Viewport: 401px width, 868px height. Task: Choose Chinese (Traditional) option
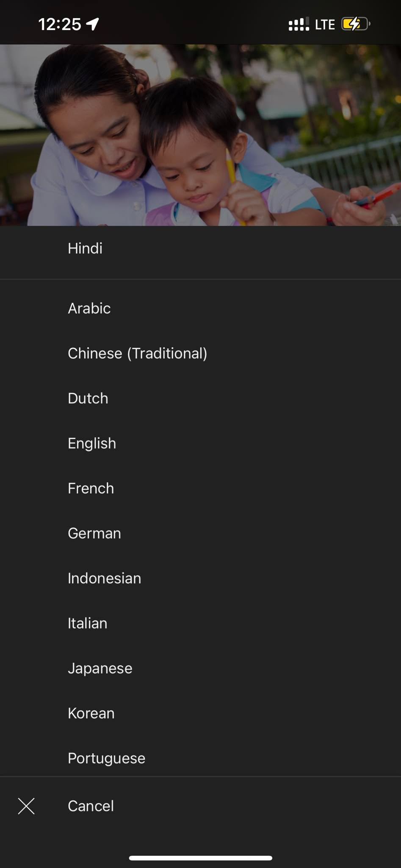click(200, 353)
